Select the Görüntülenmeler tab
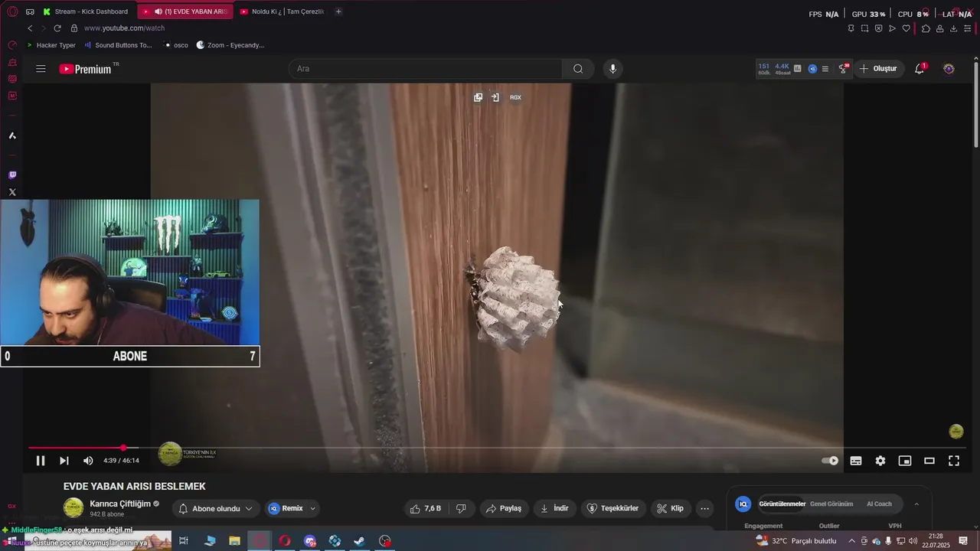Image resolution: width=980 pixels, height=551 pixels. [x=782, y=504]
